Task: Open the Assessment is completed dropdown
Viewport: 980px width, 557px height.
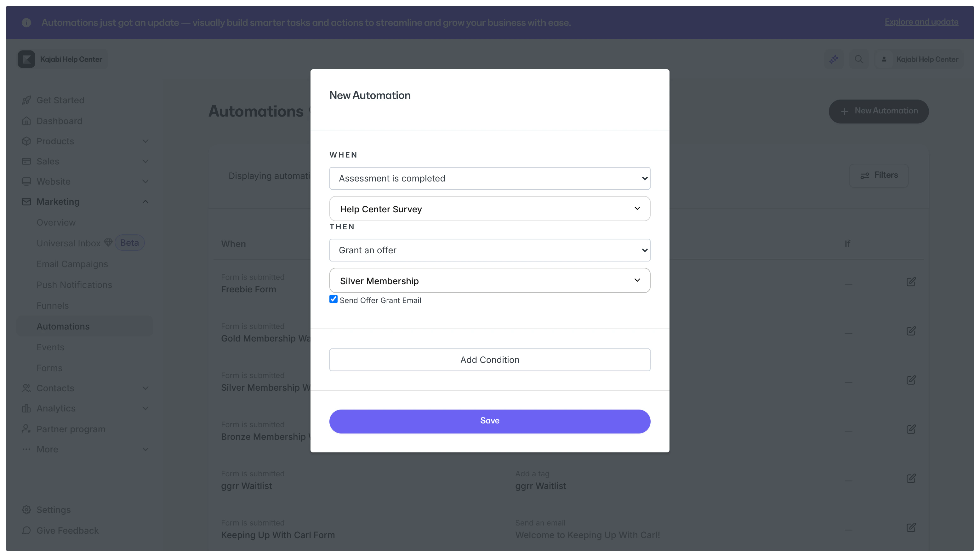Action: pyautogui.click(x=489, y=178)
